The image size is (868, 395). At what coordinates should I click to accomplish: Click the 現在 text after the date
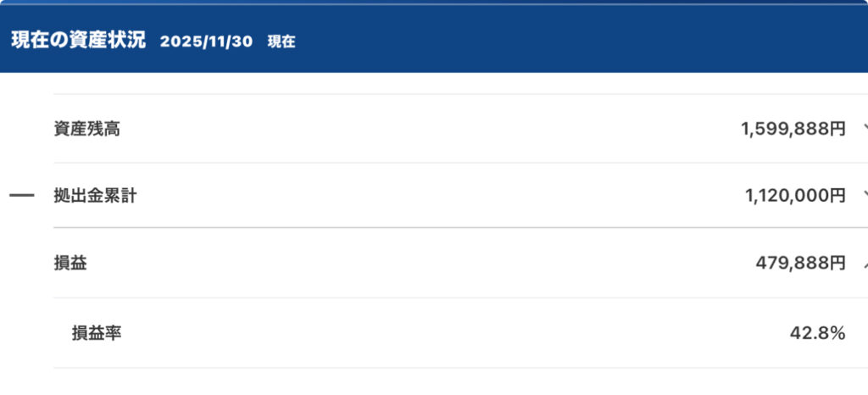click(x=281, y=41)
